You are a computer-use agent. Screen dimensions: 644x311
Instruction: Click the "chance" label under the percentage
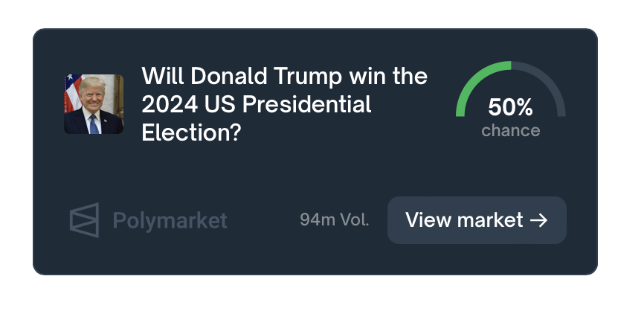pos(511,131)
